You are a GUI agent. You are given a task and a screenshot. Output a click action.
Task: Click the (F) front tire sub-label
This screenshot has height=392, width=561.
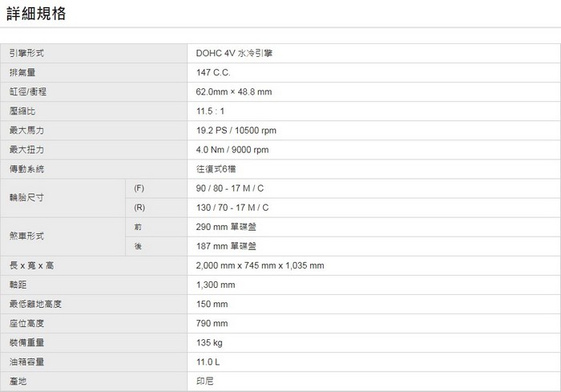[139, 188]
